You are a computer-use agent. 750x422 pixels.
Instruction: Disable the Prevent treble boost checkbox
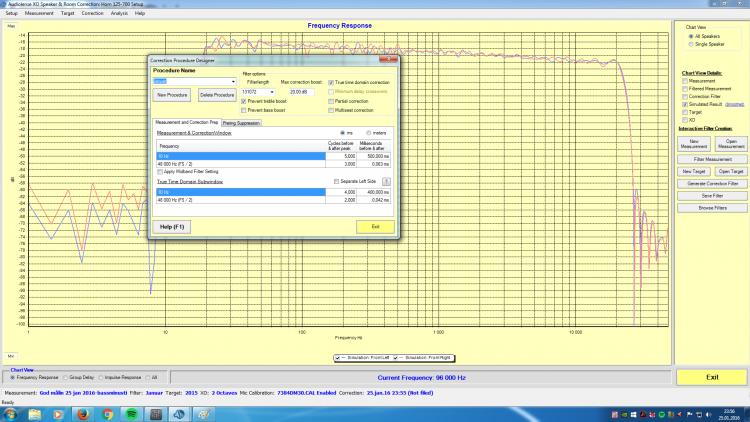(245, 101)
